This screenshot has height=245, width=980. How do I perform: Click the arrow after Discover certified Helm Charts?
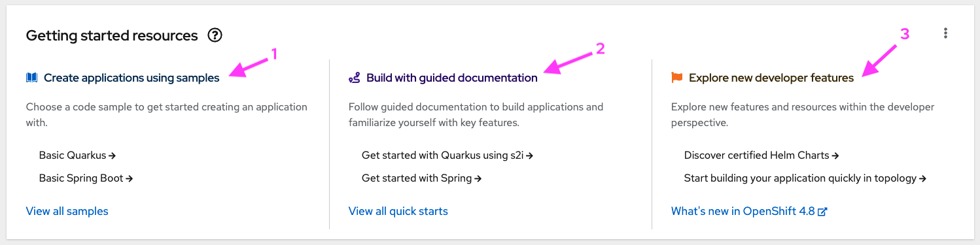835,156
